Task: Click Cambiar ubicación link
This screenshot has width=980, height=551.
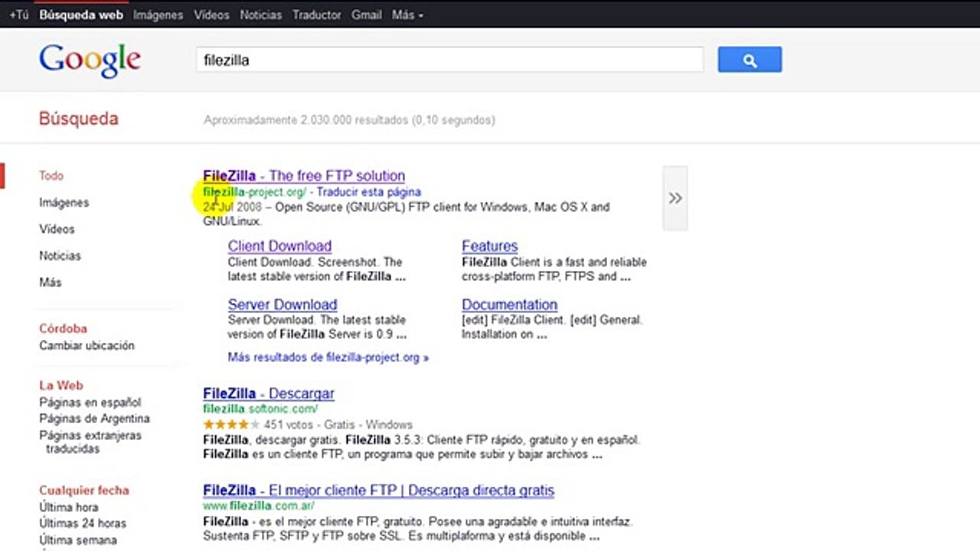Action: tap(87, 345)
